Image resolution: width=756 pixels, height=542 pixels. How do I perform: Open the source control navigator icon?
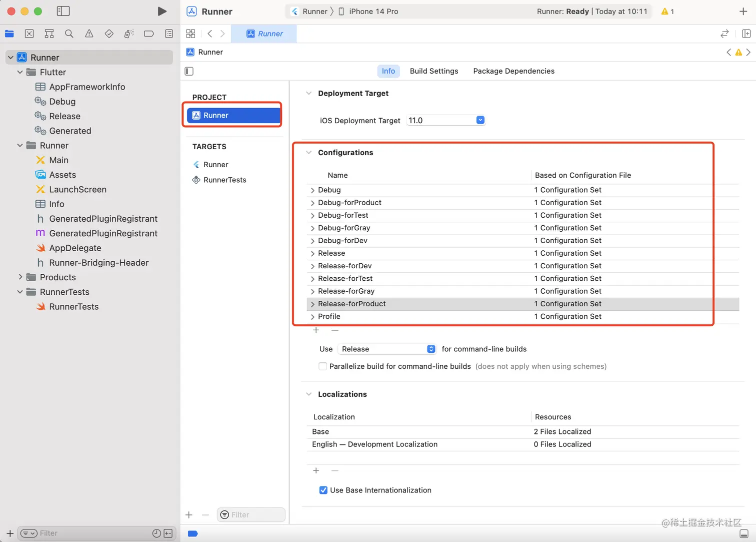(x=29, y=34)
